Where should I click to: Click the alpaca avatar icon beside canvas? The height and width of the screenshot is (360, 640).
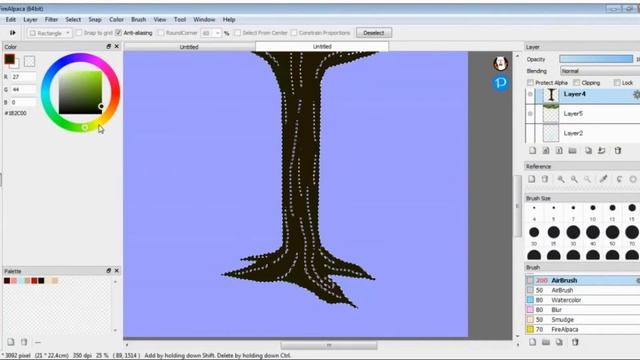coord(501,63)
